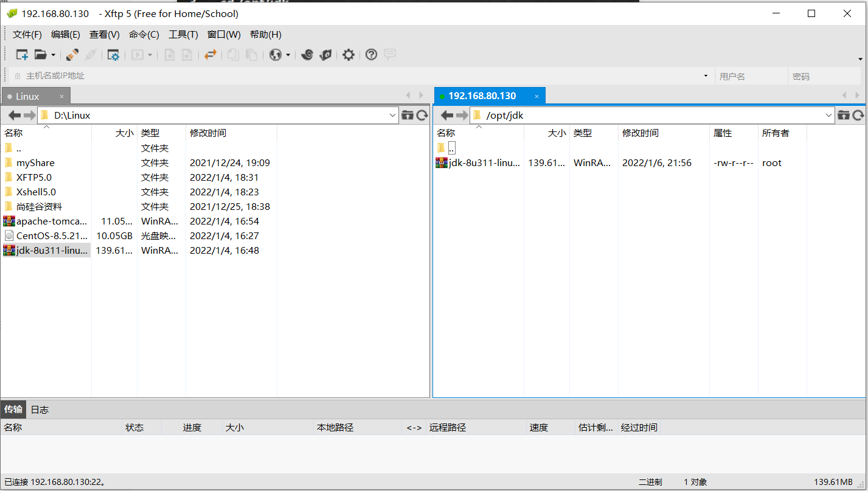Open the 文件(F) menu
The image size is (868, 491).
pos(27,35)
